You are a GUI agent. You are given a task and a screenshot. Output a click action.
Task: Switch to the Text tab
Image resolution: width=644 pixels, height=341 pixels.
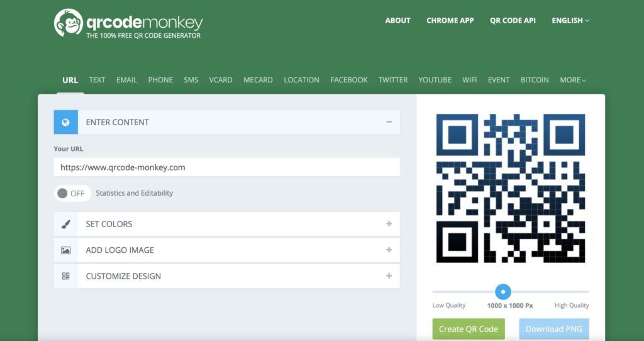(97, 80)
